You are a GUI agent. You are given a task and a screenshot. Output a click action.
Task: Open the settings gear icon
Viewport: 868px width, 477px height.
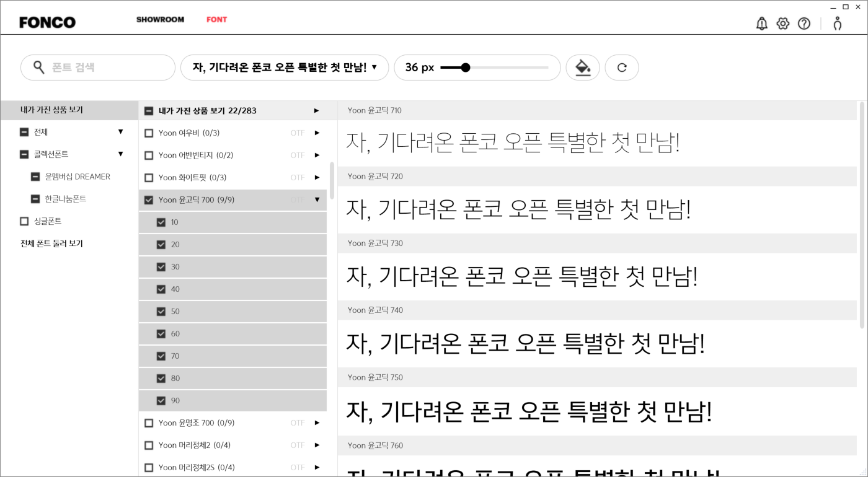[783, 24]
